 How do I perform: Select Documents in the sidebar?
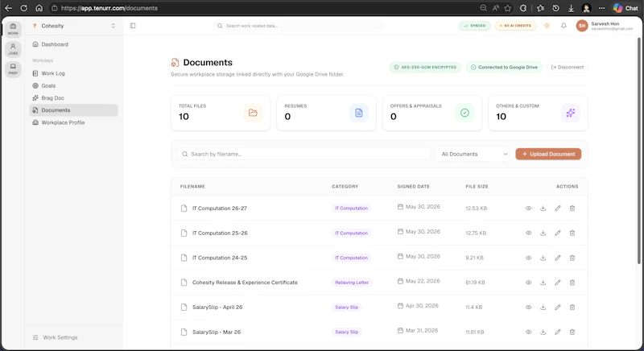coord(73,110)
